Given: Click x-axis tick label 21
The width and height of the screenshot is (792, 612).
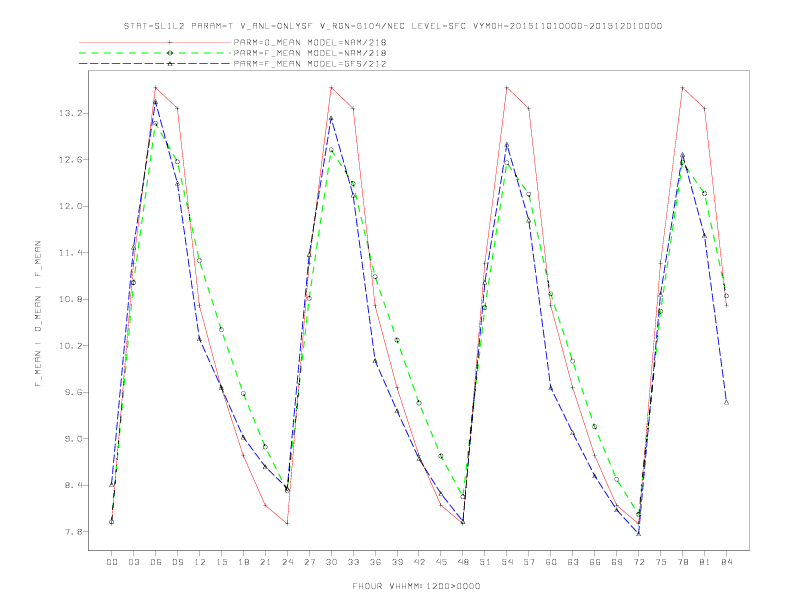Looking at the screenshot, I should (x=265, y=562).
